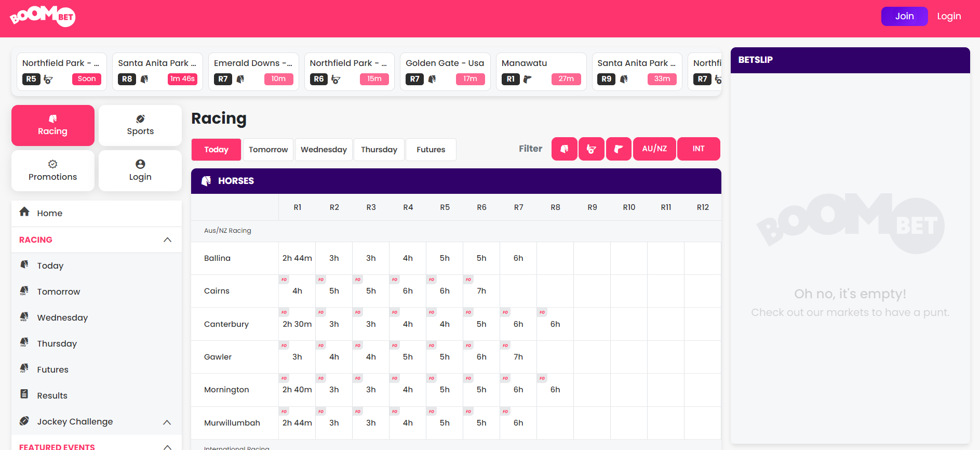Open Ballina R7 6h race
The width and height of the screenshot is (980, 450).
tap(518, 258)
